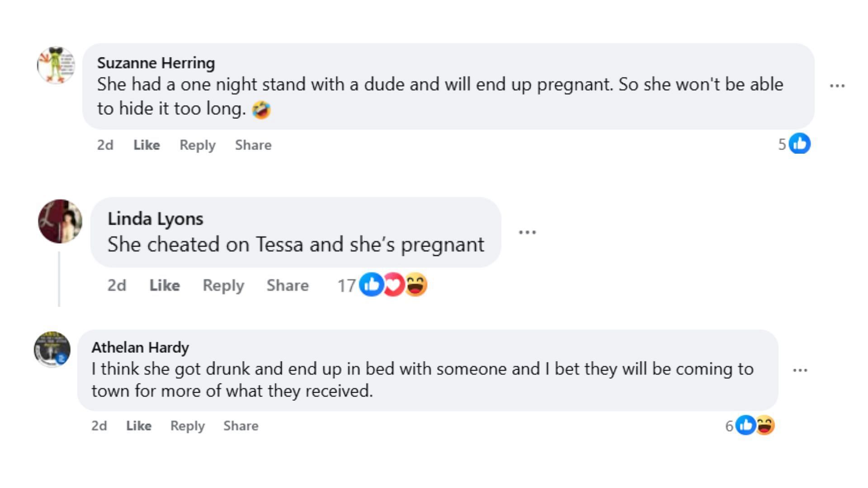868x488 pixels.
Task: Share Linda Lyons' comment
Action: [288, 286]
